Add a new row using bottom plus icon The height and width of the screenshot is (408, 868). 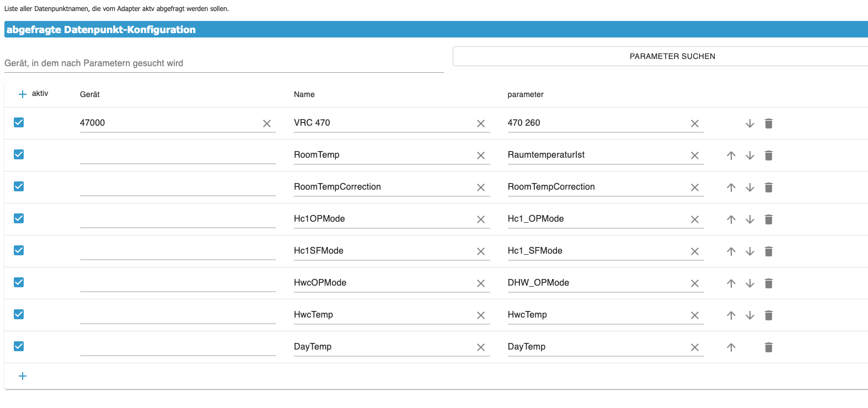[23, 376]
